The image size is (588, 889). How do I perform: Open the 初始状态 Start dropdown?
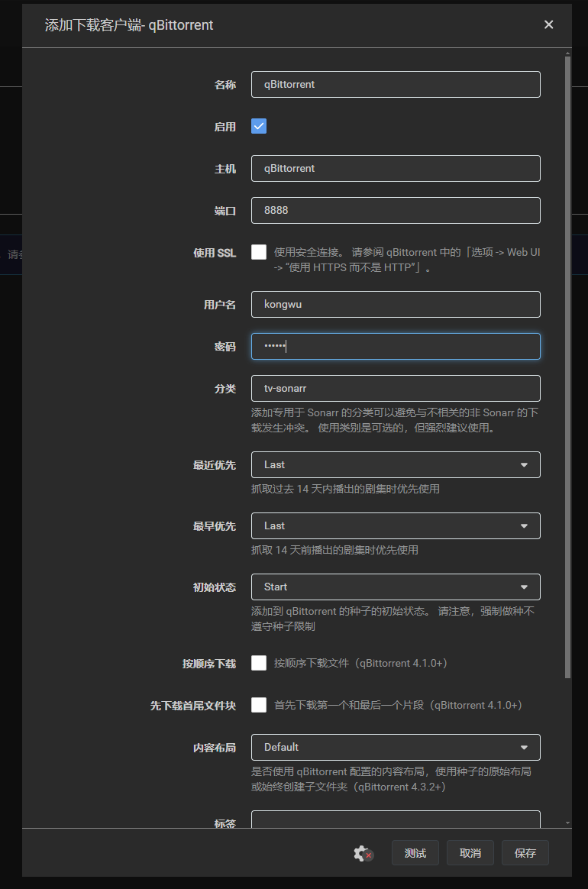[396, 587]
